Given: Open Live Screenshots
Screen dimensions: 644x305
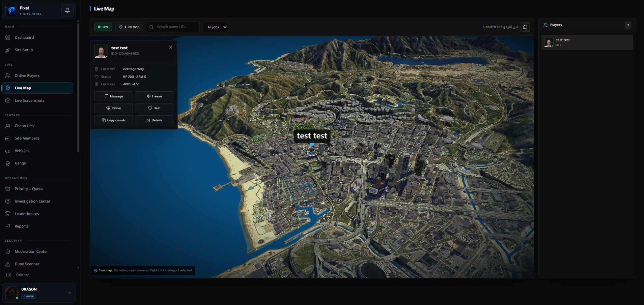Looking at the screenshot, I should click(x=37, y=100).
